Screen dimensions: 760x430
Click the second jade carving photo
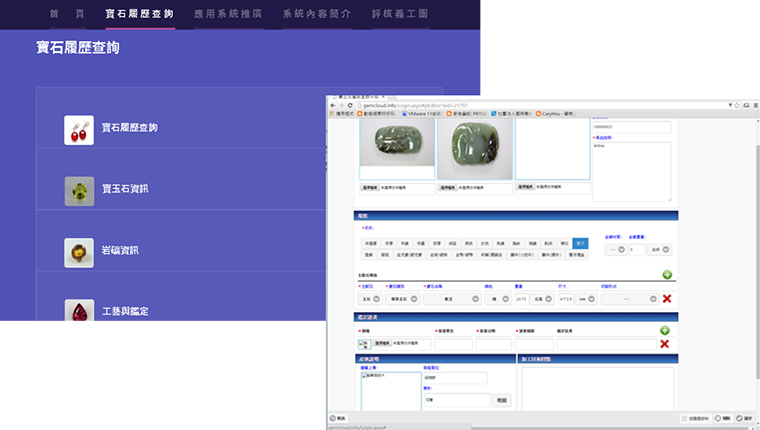pos(475,149)
